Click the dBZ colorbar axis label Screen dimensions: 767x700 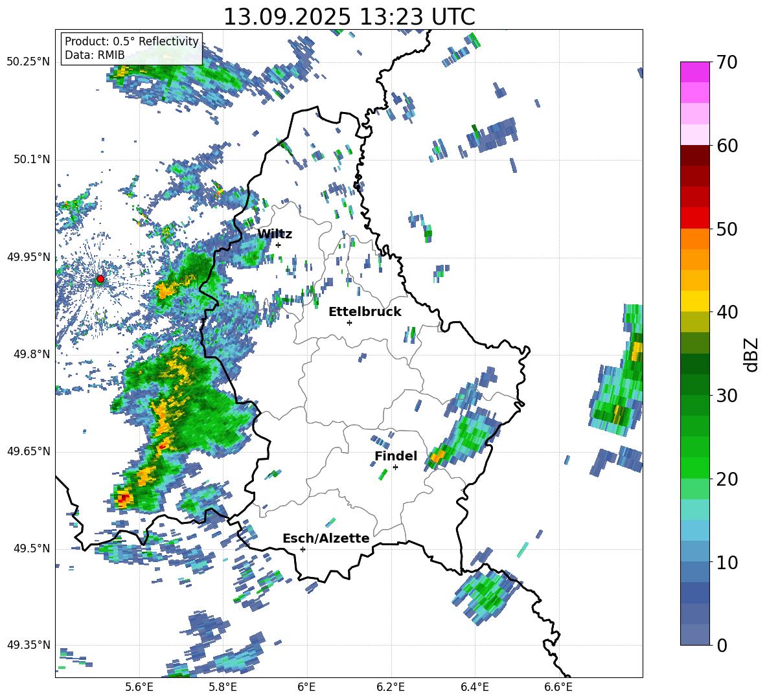point(750,354)
